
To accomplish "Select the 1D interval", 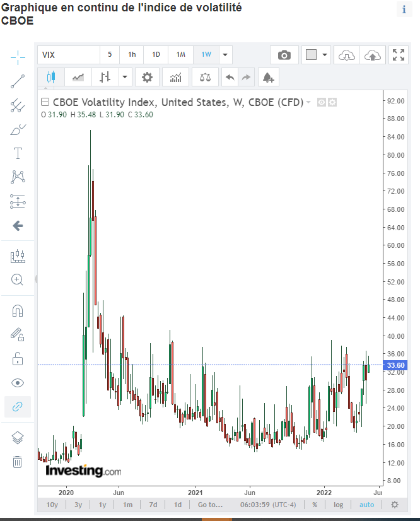I will click(156, 55).
